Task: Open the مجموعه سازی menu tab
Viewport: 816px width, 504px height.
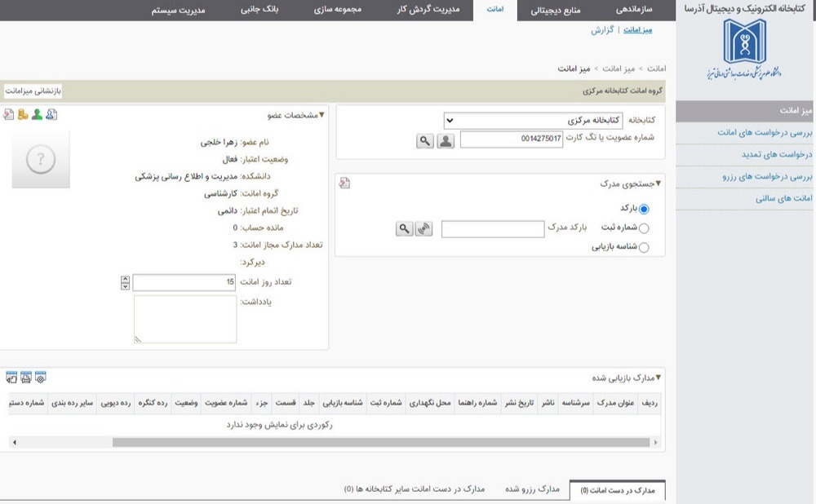Action: 337,9
